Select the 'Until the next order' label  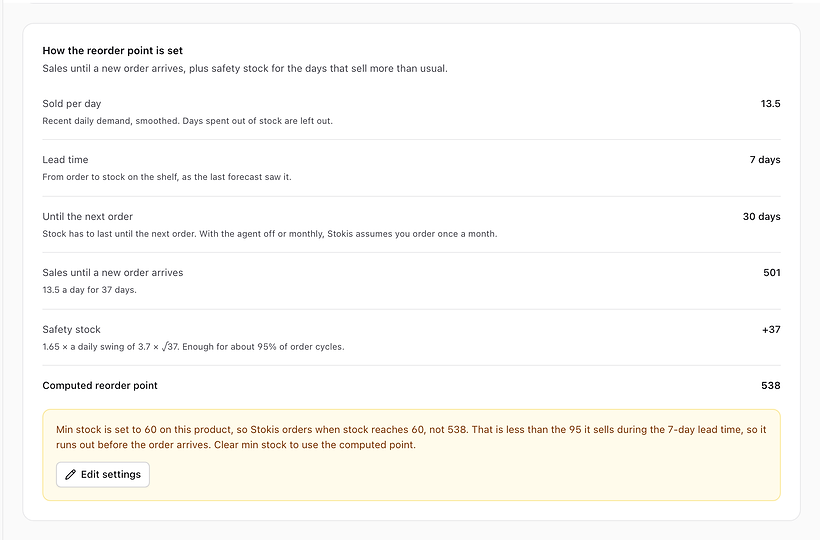point(87,216)
